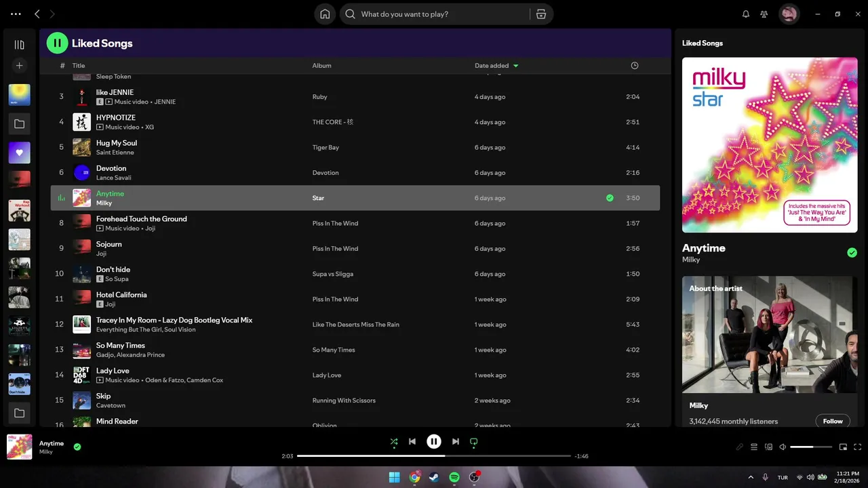Sort by Album column header

321,66
